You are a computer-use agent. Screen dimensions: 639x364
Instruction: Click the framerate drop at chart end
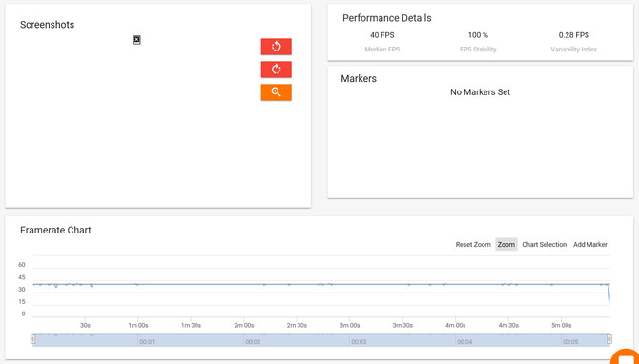(x=608, y=293)
